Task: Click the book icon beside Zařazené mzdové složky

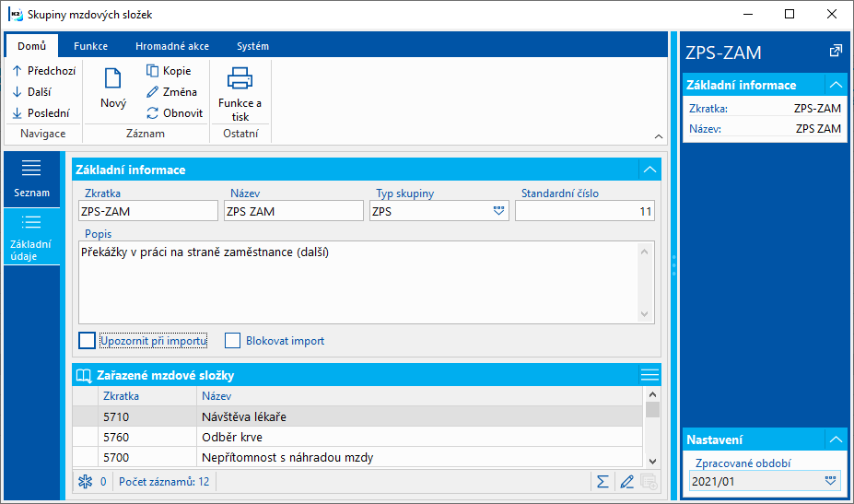Action: (x=84, y=375)
